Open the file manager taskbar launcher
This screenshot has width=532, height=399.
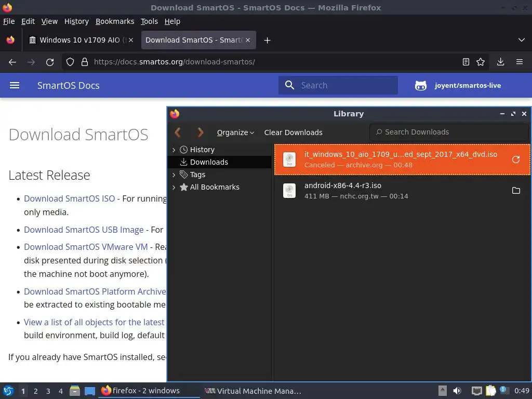point(75,391)
